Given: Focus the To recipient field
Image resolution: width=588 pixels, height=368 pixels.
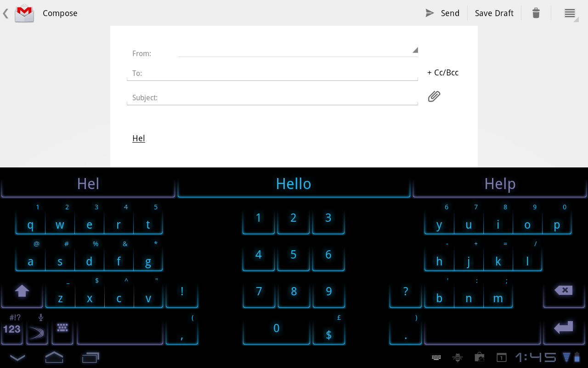Looking at the screenshot, I should pos(272,73).
